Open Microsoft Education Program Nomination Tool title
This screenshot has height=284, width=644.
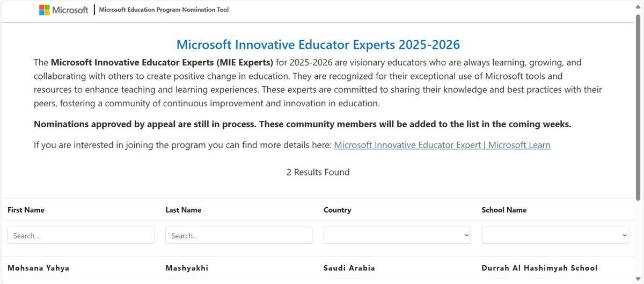coord(164,10)
